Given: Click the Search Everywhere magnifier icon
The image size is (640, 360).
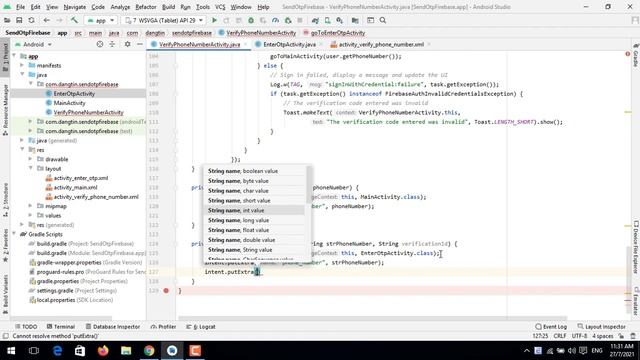Looking at the screenshot, I should click(383, 20).
